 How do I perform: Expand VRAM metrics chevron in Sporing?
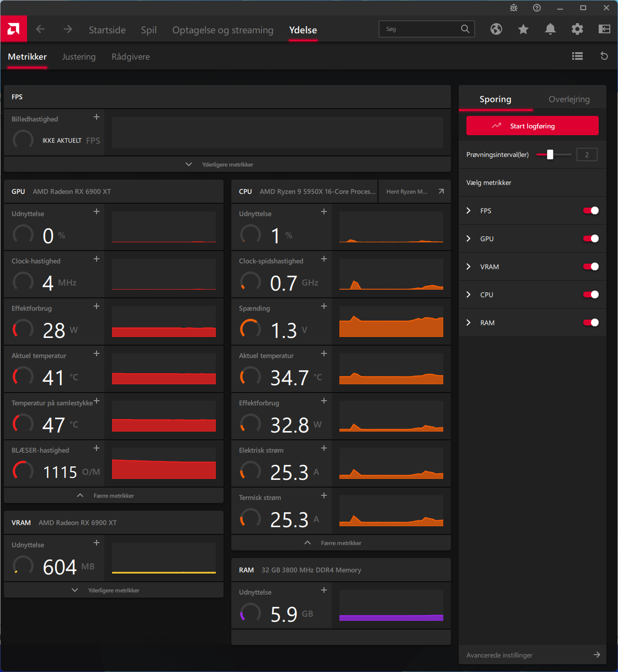tap(468, 266)
